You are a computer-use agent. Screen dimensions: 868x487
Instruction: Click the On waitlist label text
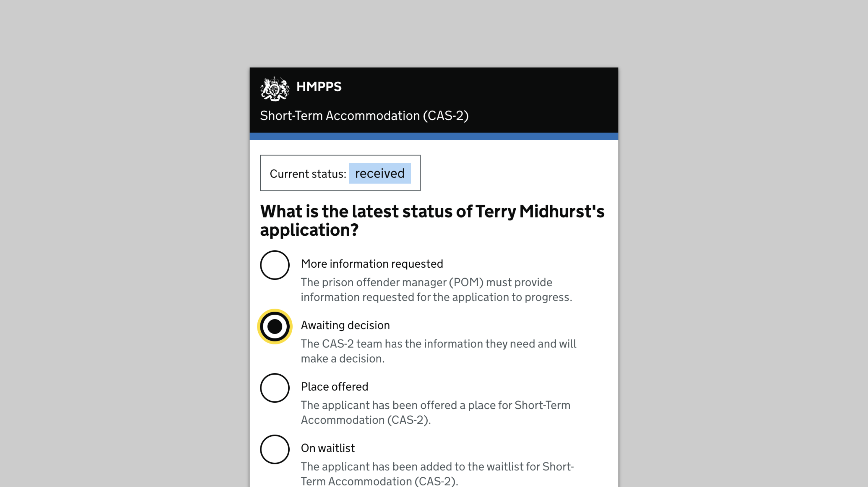coord(328,448)
